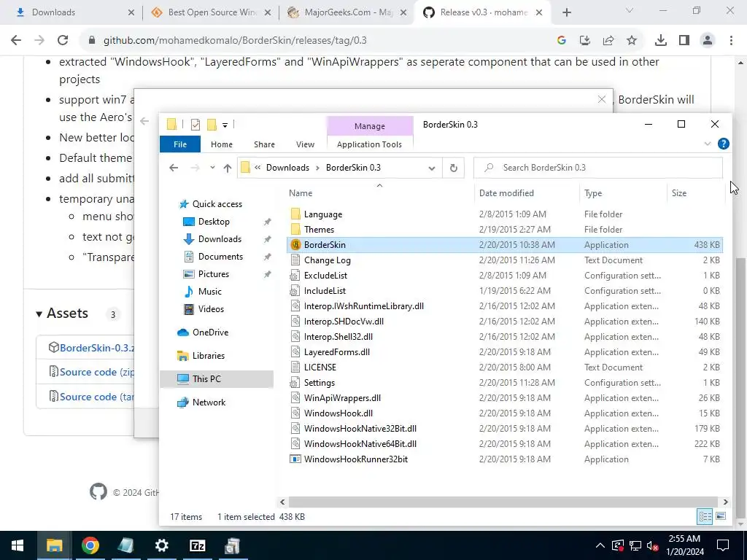Open the File menu in Explorer
This screenshot has width=747, height=560.
click(x=180, y=144)
